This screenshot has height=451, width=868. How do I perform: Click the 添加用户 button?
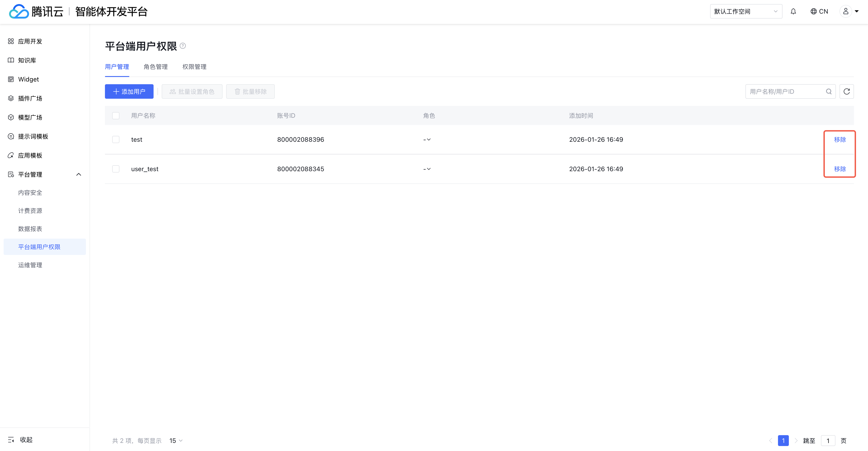click(x=129, y=91)
